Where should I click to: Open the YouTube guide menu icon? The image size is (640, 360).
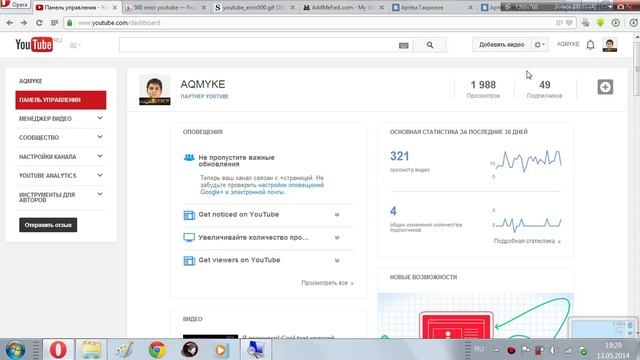coord(74,45)
